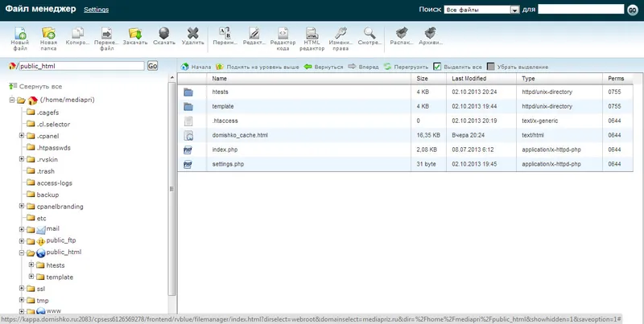Click the Изменить права (Change permissions) icon
This screenshot has width=644, height=324.
[x=341, y=33]
